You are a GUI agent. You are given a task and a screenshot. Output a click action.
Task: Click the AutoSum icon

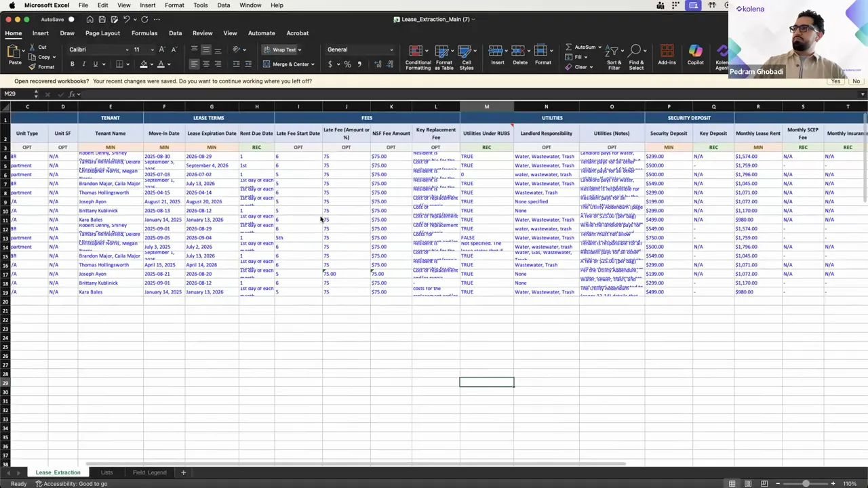585,47
